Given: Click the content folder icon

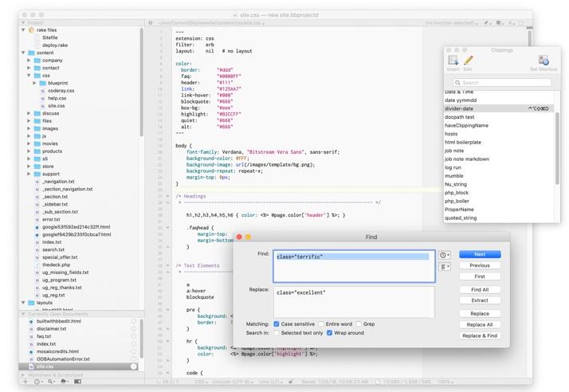Looking at the screenshot, I should [x=32, y=53].
